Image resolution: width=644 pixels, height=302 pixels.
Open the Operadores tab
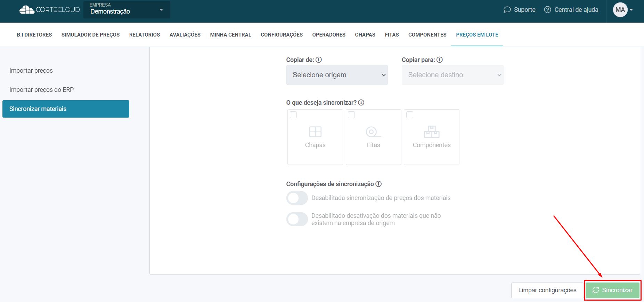point(329,35)
